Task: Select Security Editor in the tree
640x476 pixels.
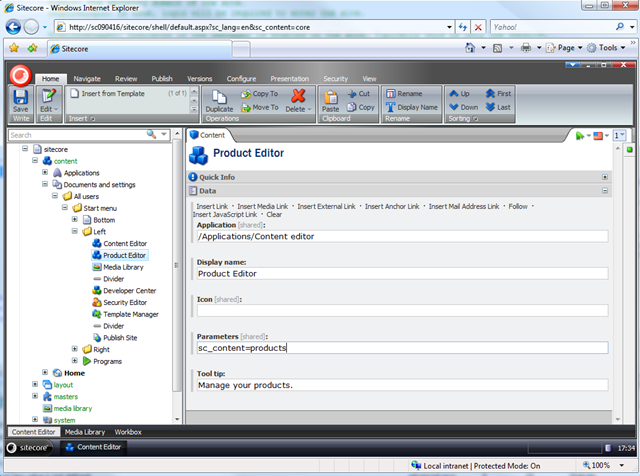Action: tap(125, 303)
